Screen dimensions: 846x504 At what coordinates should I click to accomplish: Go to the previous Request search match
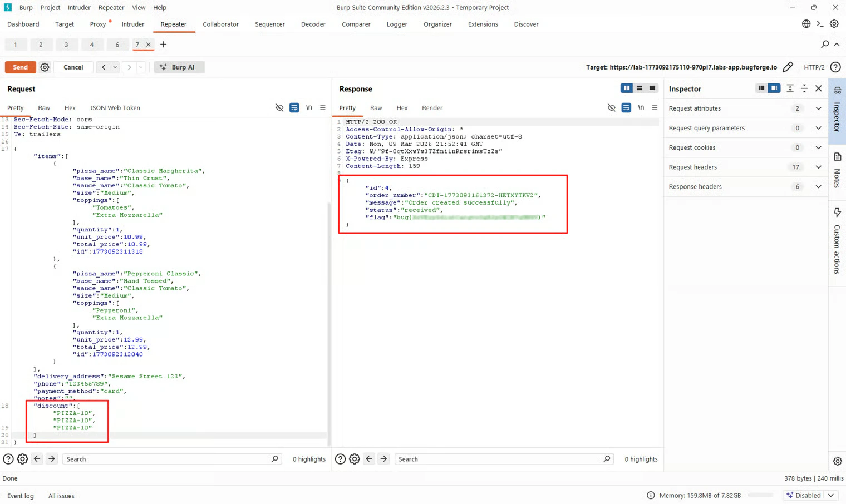pos(37,459)
